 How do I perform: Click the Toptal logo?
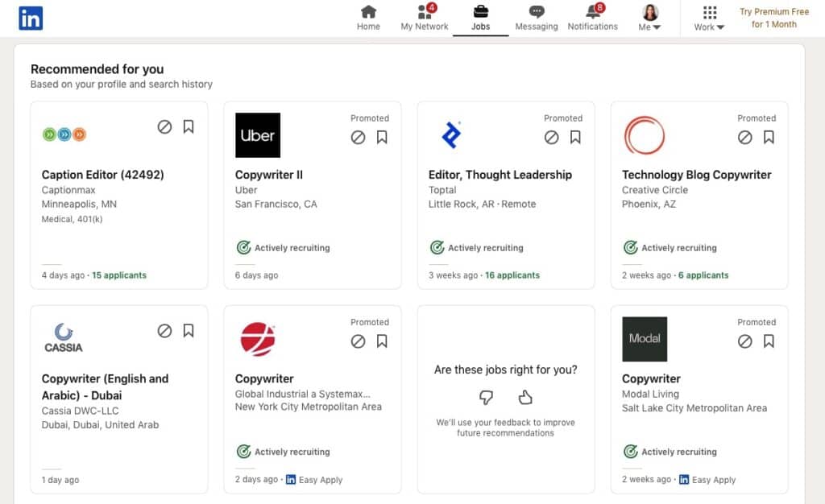[451, 135]
